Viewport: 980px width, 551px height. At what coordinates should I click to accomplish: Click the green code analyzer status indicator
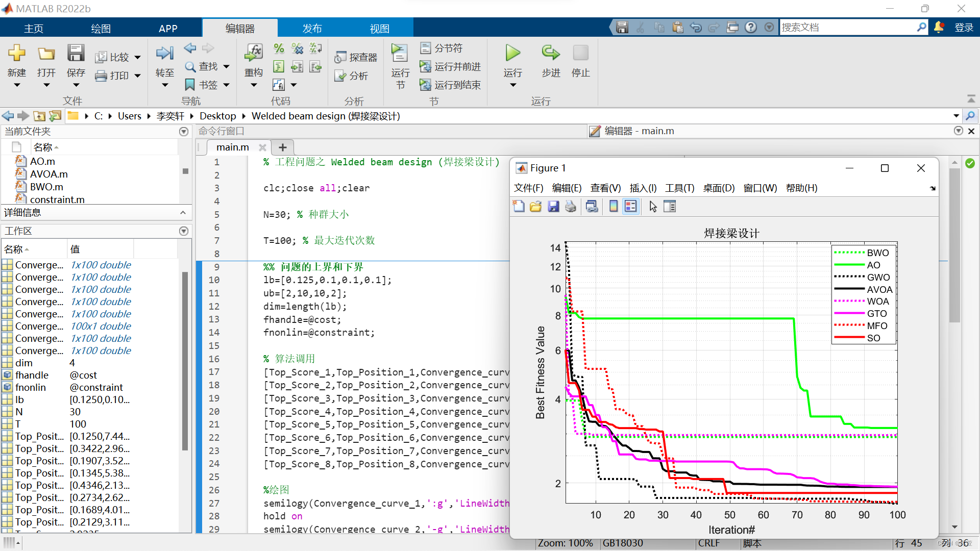coord(970,163)
